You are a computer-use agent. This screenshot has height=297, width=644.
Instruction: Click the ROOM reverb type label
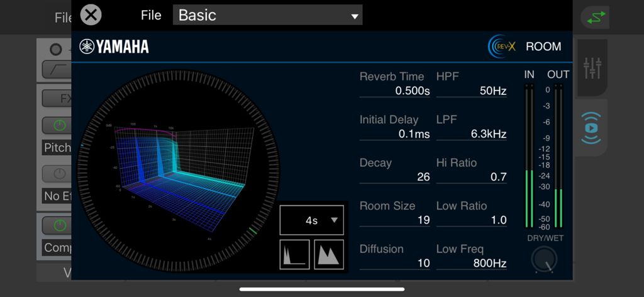(x=543, y=46)
